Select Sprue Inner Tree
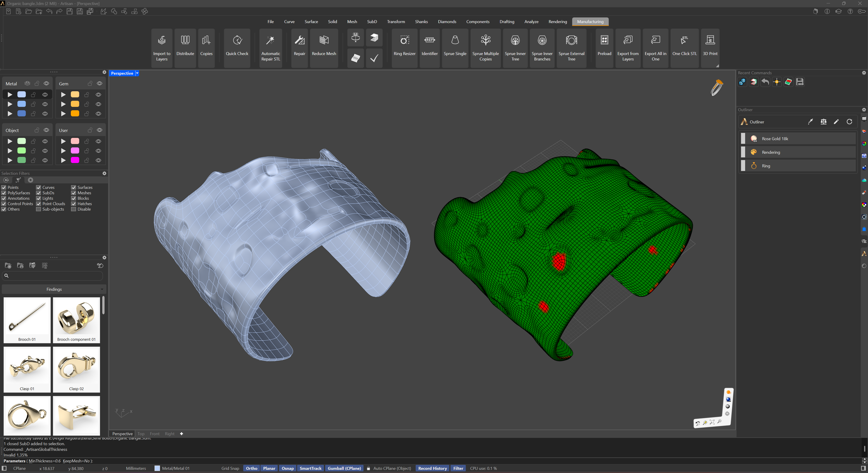This screenshot has height=473, width=868. click(x=515, y=48)
